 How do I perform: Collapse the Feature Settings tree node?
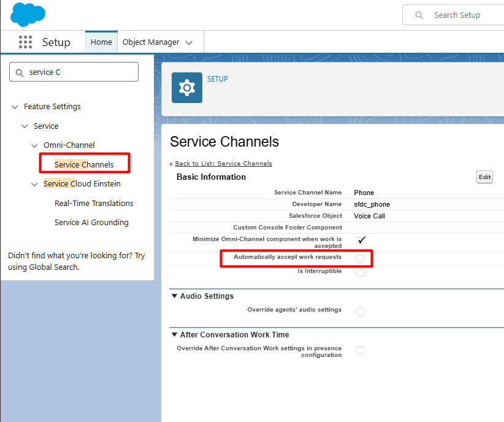(15, 107)
